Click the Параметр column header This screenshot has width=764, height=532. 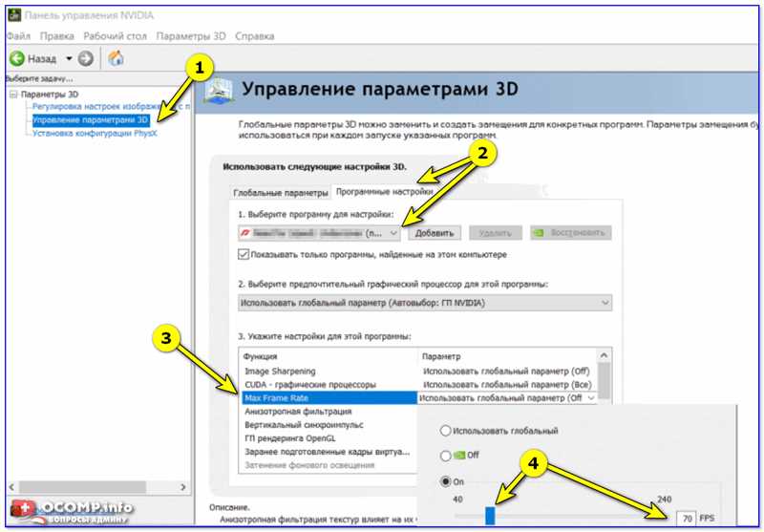tap(508, 356)
